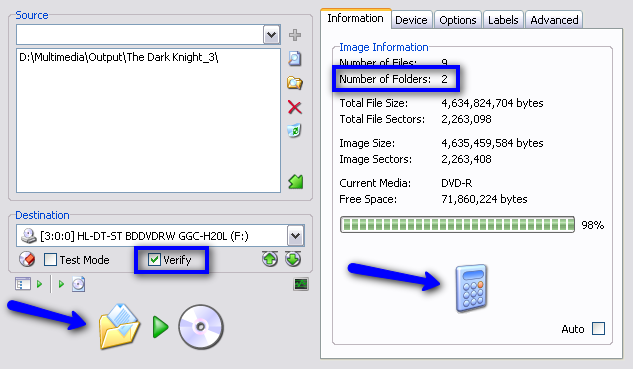633x369 pixels.
Task: Click the browse for a folder icon
Action: (x=295, y=83)
